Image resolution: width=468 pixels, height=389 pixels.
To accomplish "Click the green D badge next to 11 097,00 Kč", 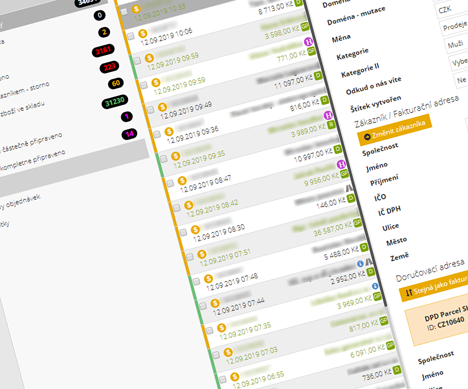I will click(x=318, y=76).
